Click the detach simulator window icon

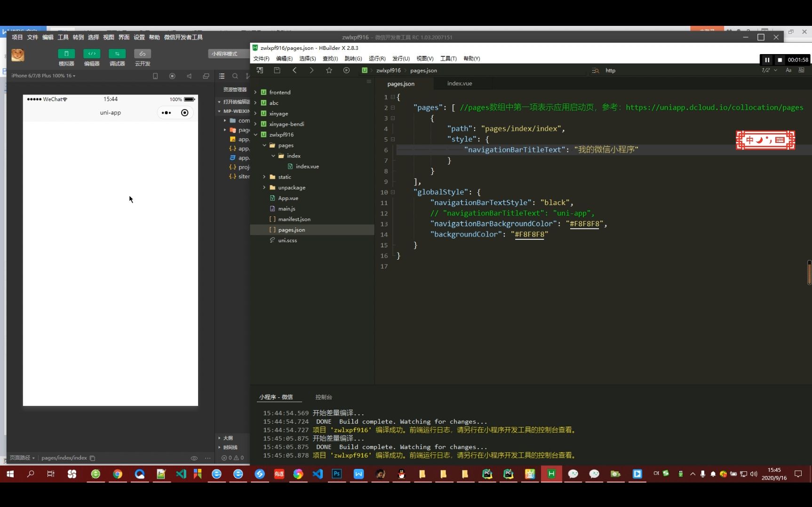point(206,76)
